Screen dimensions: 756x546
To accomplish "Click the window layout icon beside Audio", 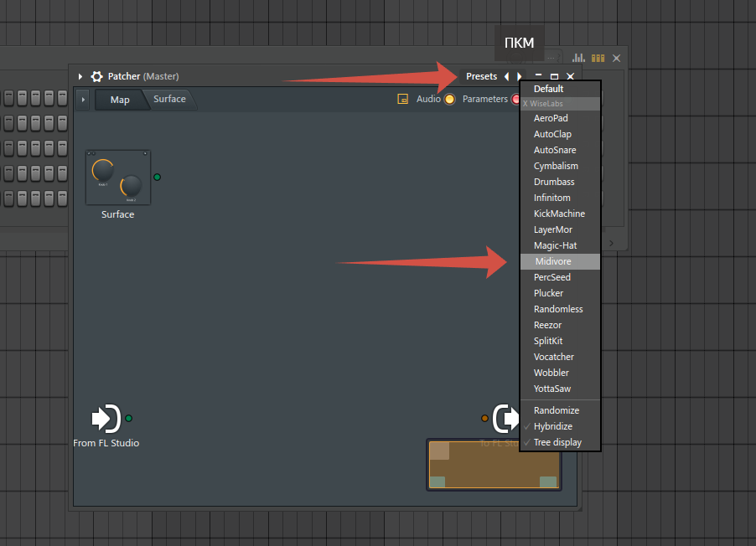I will [x=402, y=99].
